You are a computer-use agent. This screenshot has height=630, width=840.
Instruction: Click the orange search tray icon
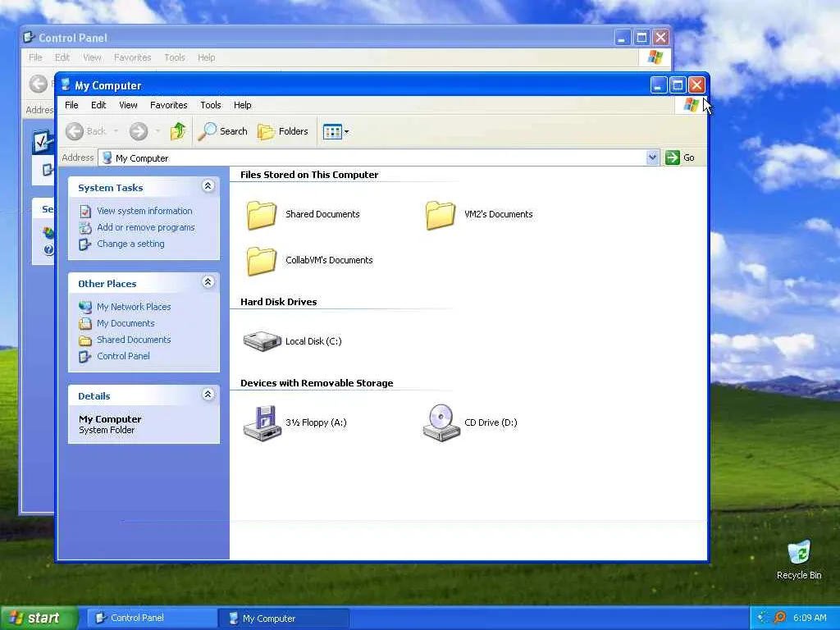780,618
